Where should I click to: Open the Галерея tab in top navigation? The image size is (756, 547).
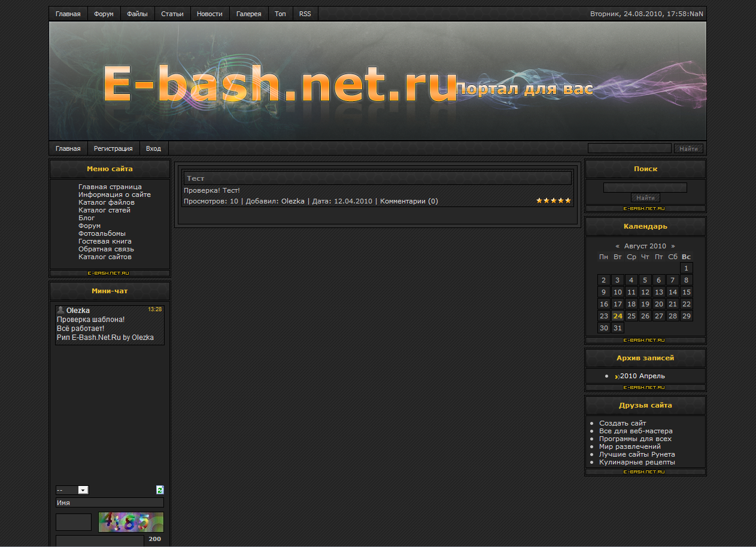pos(248,14)
